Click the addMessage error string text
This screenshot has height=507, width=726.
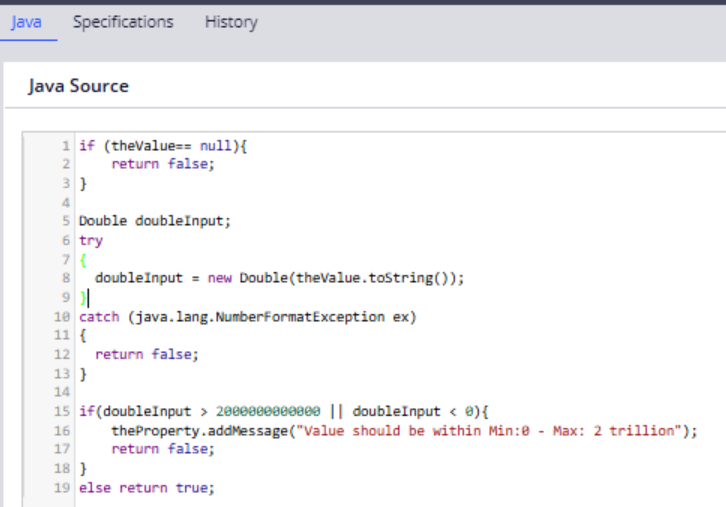pyautogui.click(x=478, y=431)
